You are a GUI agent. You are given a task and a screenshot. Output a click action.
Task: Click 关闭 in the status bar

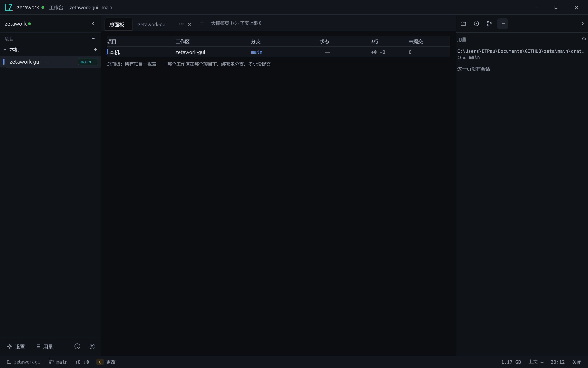(x=577, y=362)
